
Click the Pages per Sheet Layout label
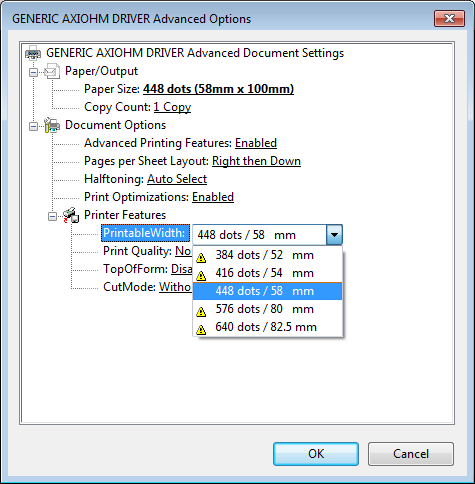pos(146,161)
